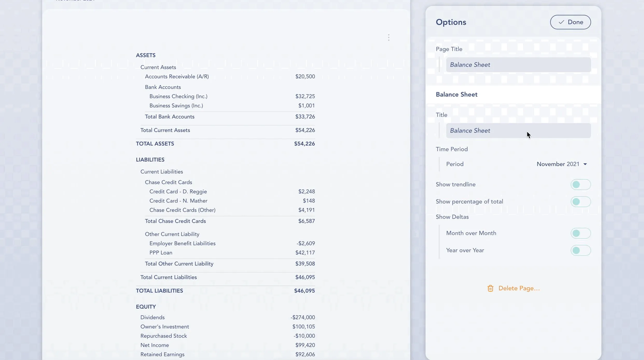644x360 pixels.
Task: Select the Balance Sheet section header
Action: tap(456, 95)
